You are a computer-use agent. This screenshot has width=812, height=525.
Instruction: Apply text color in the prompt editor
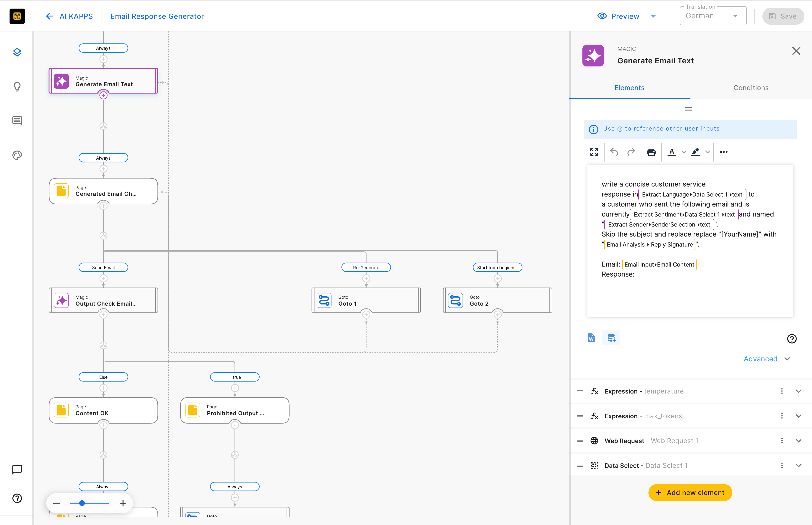click(671, 152)
